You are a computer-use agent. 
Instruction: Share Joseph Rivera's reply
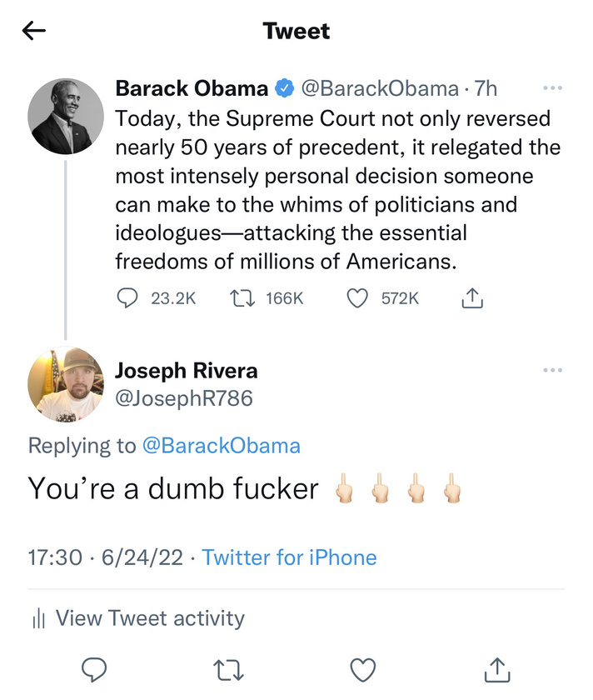[x=497, y=669]
